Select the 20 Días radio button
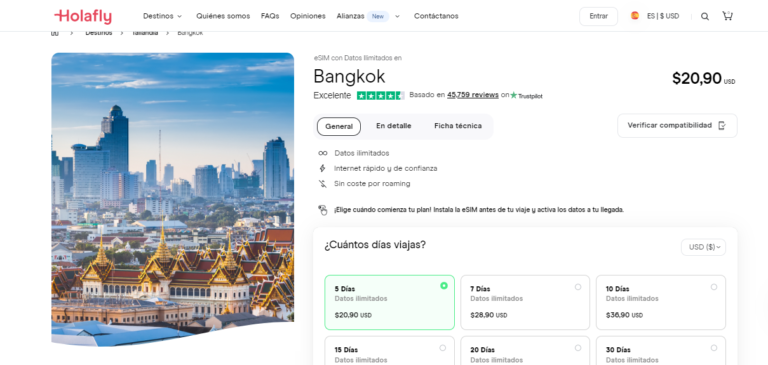This screenshot has height=365, width=768. click(x=578, y=348)
